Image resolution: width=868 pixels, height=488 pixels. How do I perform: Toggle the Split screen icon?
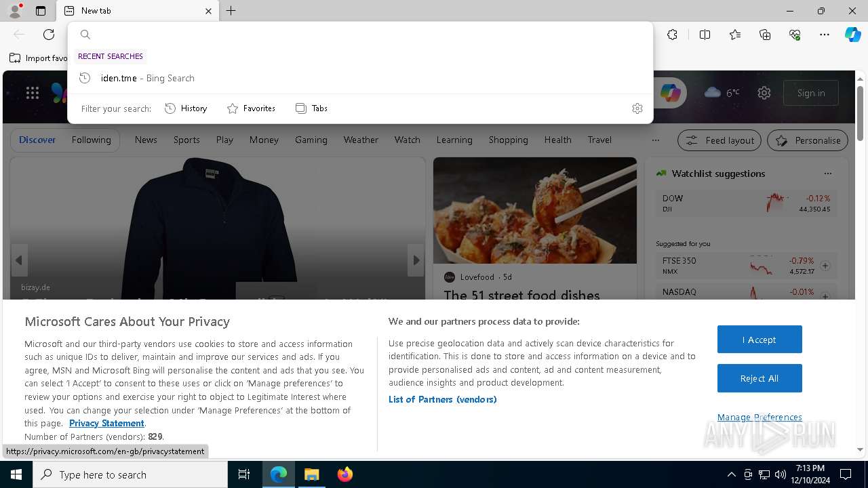tap(705, 35)
